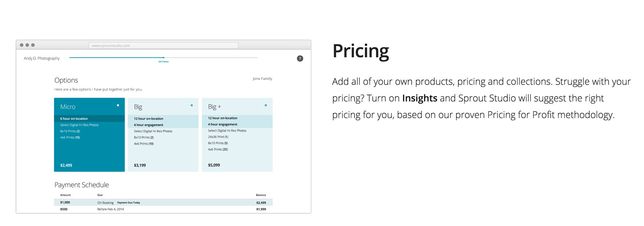Select the Big + package radio dot

coord(266,105)
